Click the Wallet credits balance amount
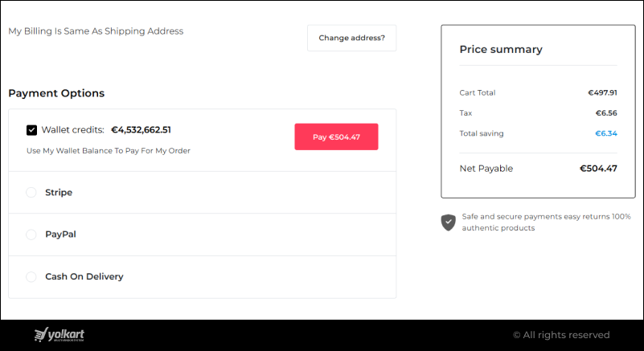This screenshot has width=644, height=351. click(141, 129)
